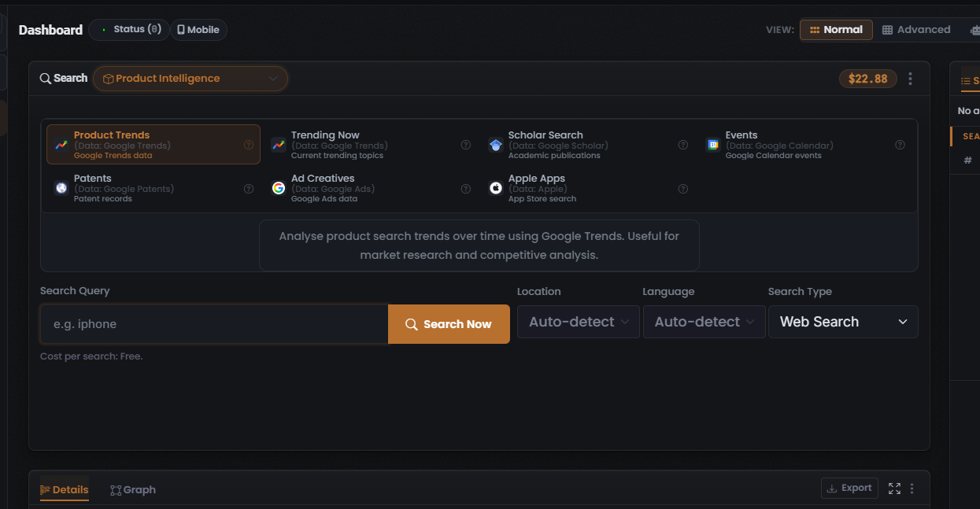
Task: Click the # column header in side panel
Action: (x=967, y=160)
